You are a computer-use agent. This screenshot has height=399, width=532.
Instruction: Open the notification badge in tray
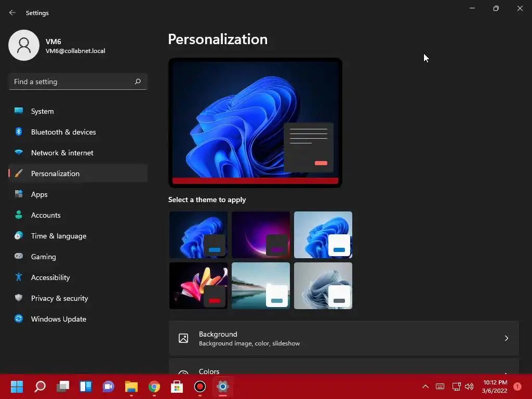517,387
